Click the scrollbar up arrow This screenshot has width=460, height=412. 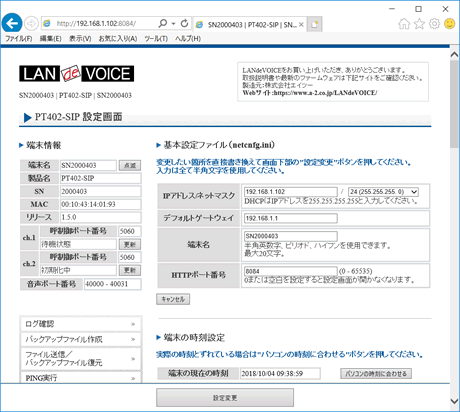pos(454,54)
